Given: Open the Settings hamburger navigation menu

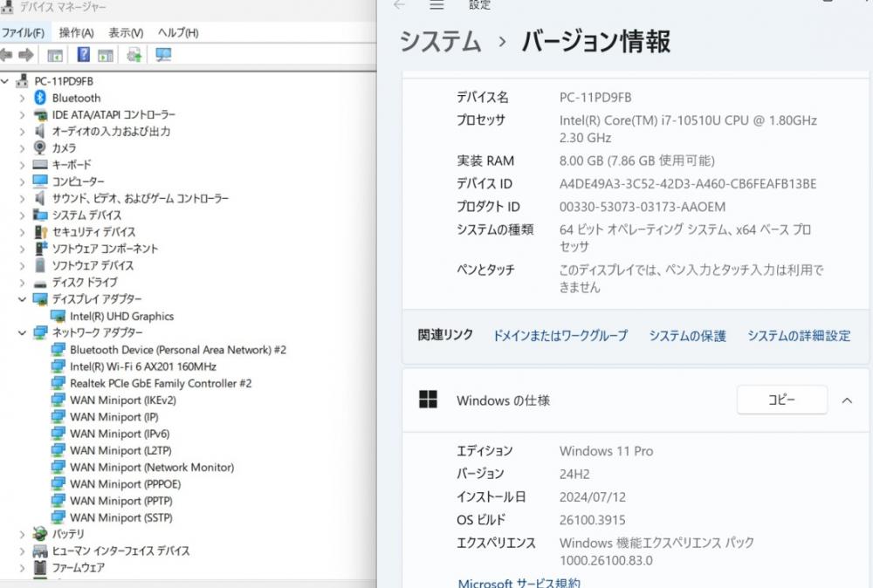Looking at the screenshot, I should point(436,4).
